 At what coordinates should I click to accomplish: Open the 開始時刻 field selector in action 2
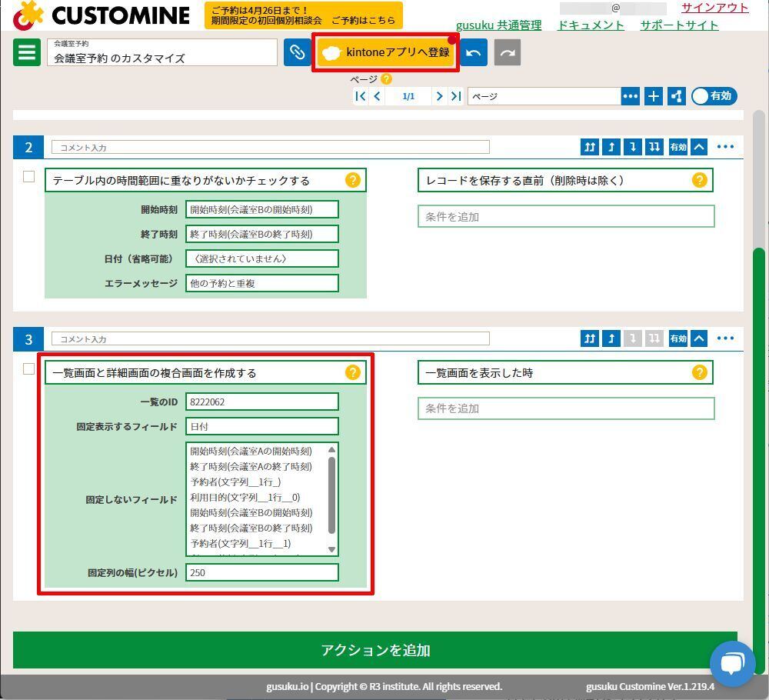tap(262, 209)
